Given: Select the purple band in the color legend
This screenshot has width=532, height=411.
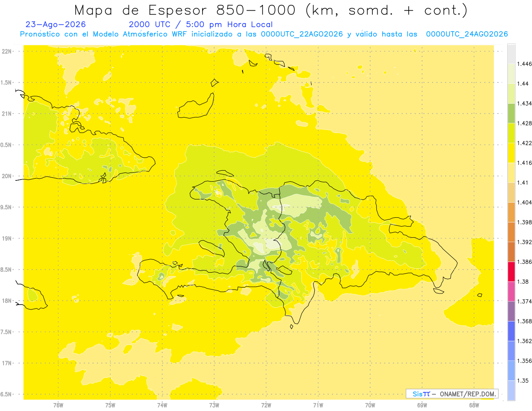Looking at the screenshot, I should point(511,310).
